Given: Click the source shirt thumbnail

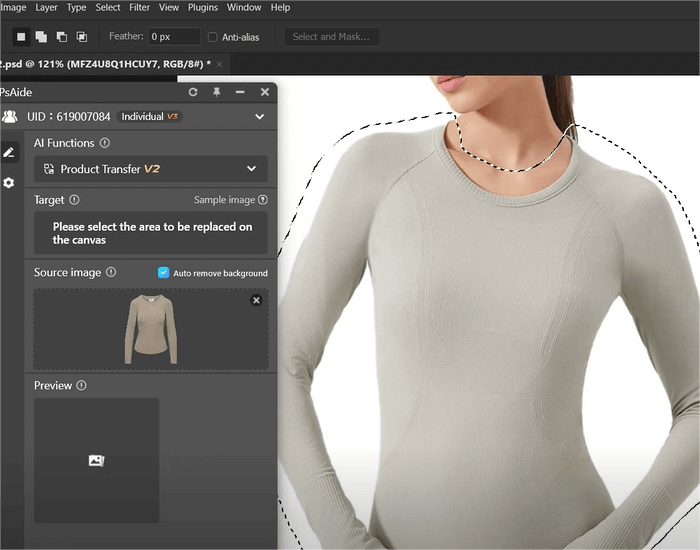Looking at the screenshot, I should coord(151,329).
